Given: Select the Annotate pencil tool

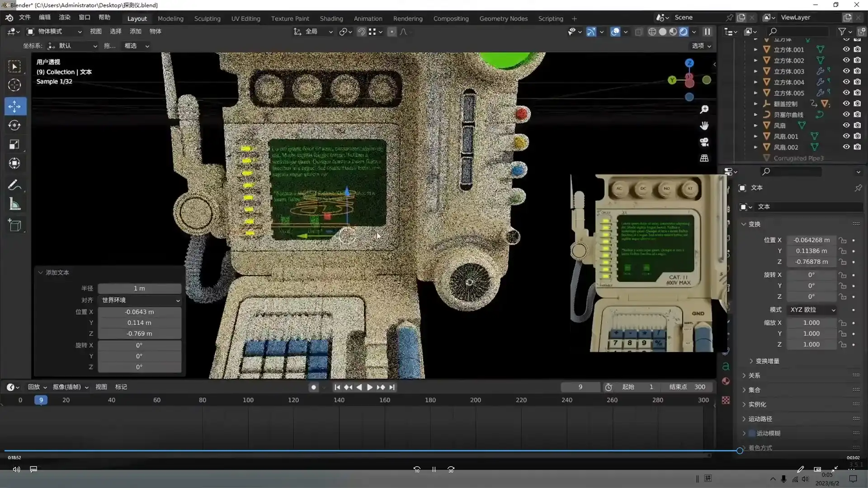Looking at the screenshot, I should (14, 185).
